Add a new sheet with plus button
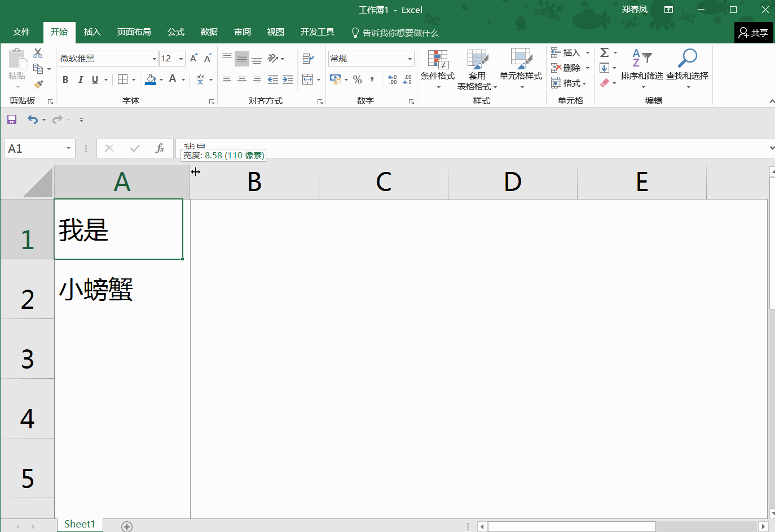The height and width of the screenshot is (532, 775). click(x=127, y=526)
